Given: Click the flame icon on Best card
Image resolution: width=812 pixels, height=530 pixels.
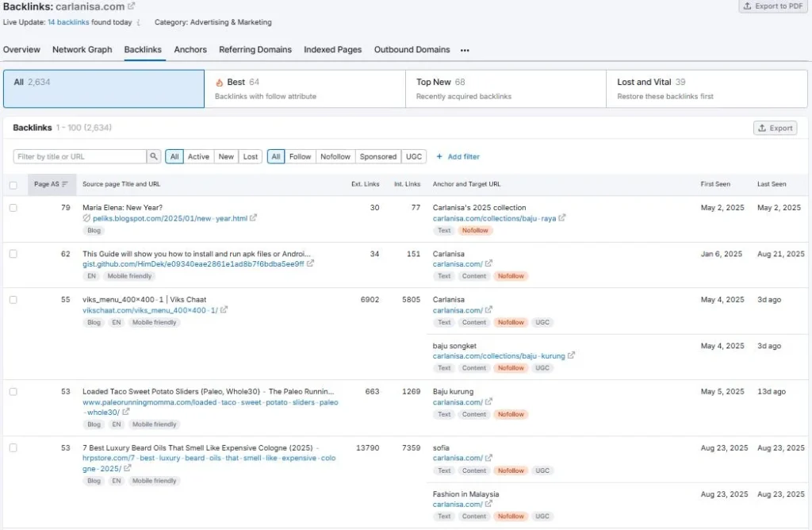Looking at the screenshot, I should (220, 83).
